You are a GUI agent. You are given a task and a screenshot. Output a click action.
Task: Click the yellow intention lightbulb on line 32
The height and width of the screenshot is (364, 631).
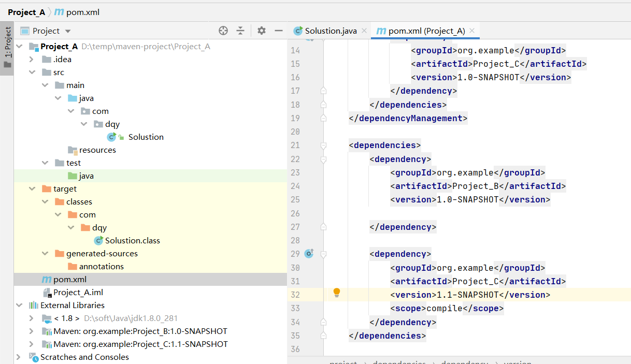[x=337, y=293]
